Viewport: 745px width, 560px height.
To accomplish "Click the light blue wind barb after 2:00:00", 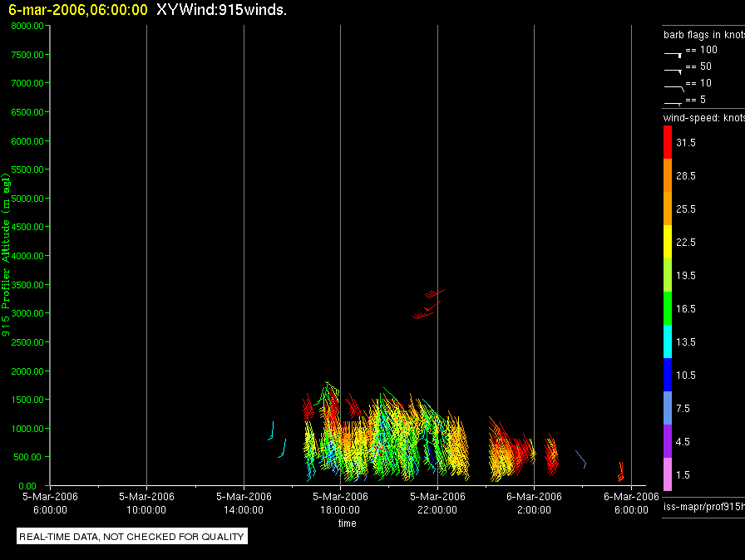I will 581,459.
